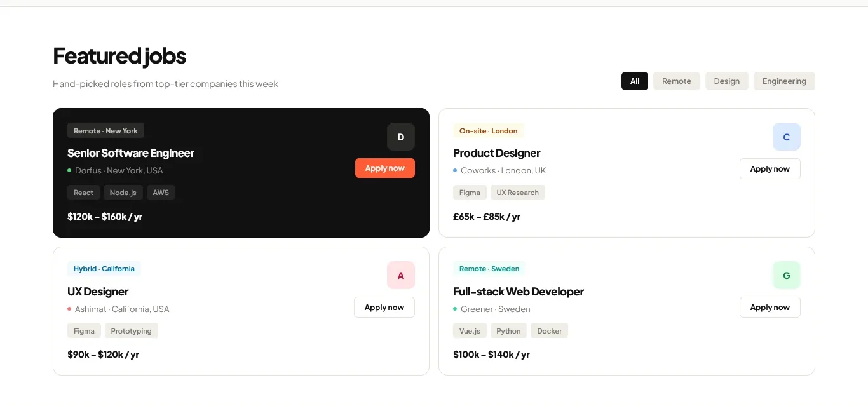Apply now for Product Designer role

point(770,168)
